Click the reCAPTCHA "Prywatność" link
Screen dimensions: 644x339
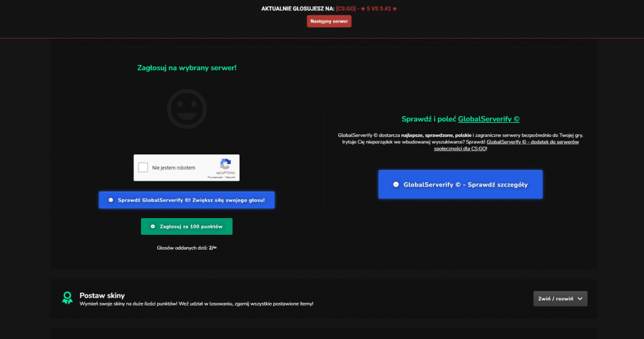(x=215, y=178)
